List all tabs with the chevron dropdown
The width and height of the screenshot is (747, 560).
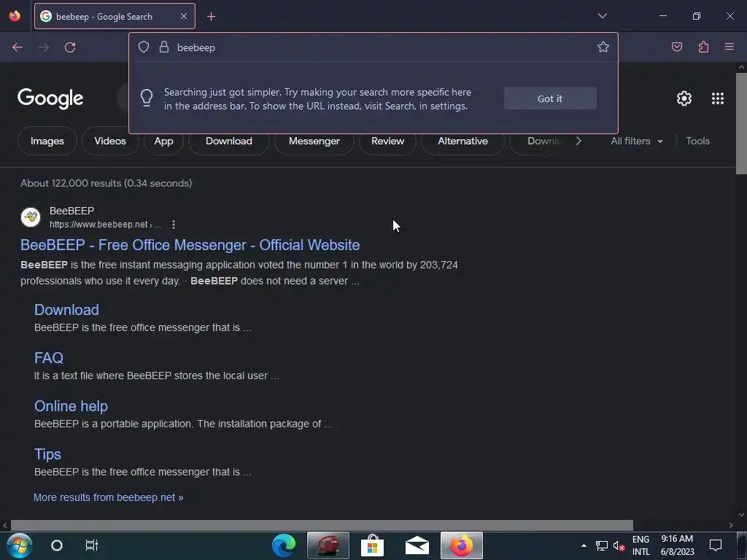coord(602,16)
